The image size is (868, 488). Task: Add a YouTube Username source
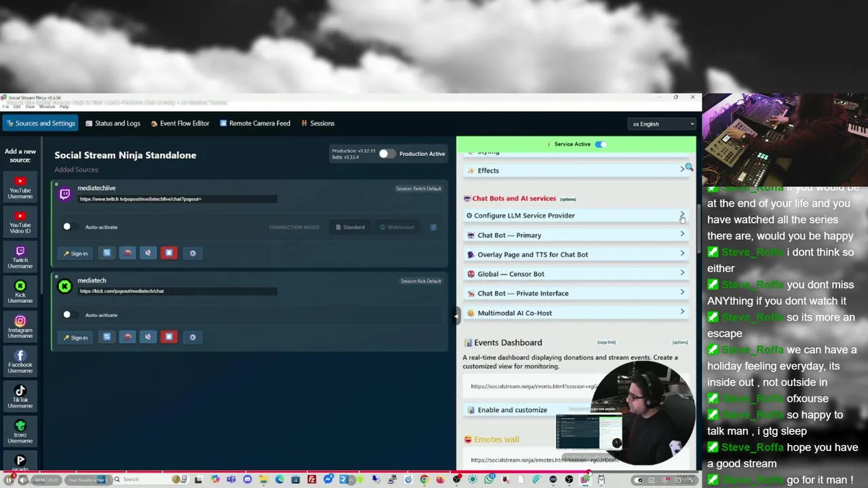point(20,187)
